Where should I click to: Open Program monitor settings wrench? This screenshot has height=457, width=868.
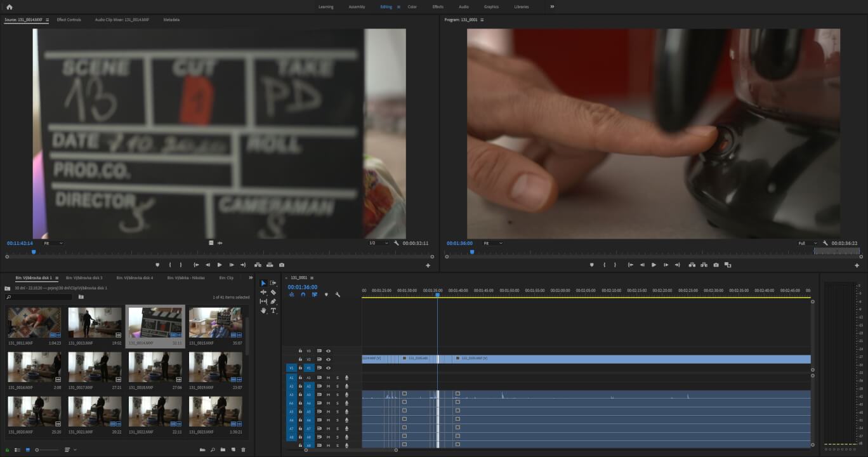pyautogui.click(x=825, y=243)
